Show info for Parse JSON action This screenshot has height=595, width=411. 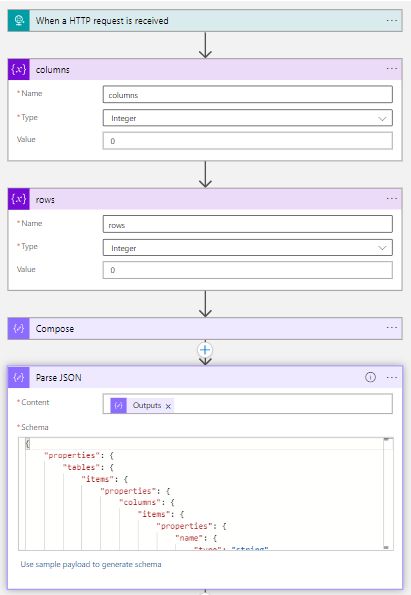[370, 377]
